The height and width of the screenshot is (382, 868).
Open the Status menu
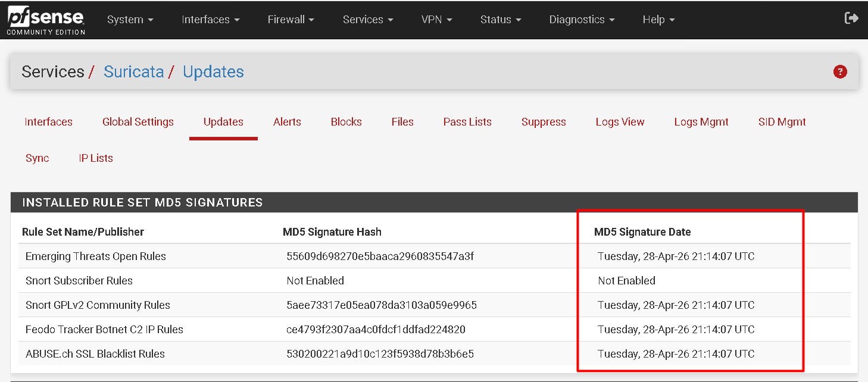(x=500, y=19)
